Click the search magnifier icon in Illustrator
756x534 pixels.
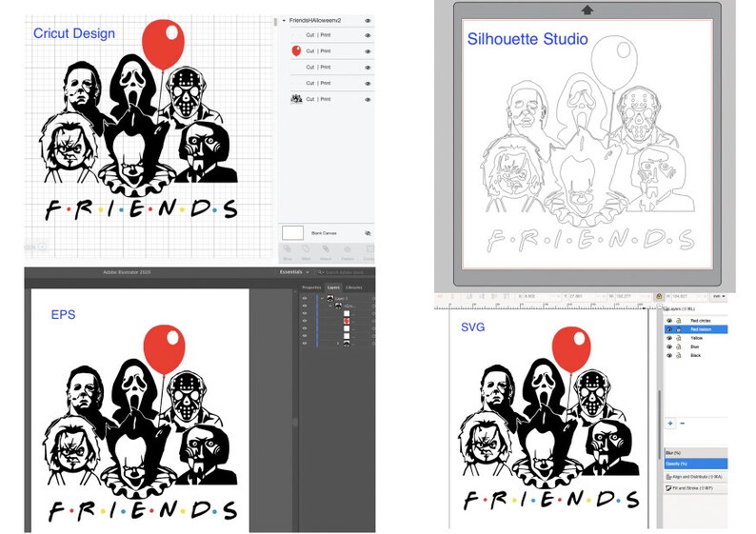pos(320,273)
